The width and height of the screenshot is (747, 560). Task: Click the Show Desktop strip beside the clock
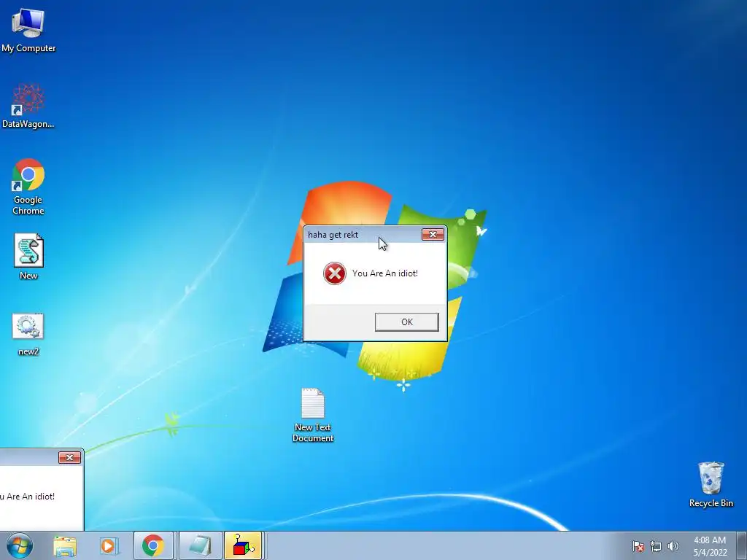[x=742, y=545]
